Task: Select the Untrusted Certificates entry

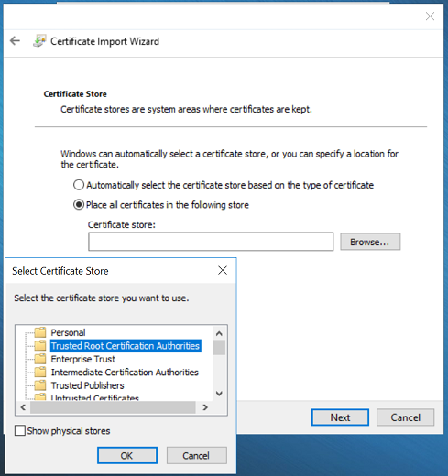Action: coord(94,397)
